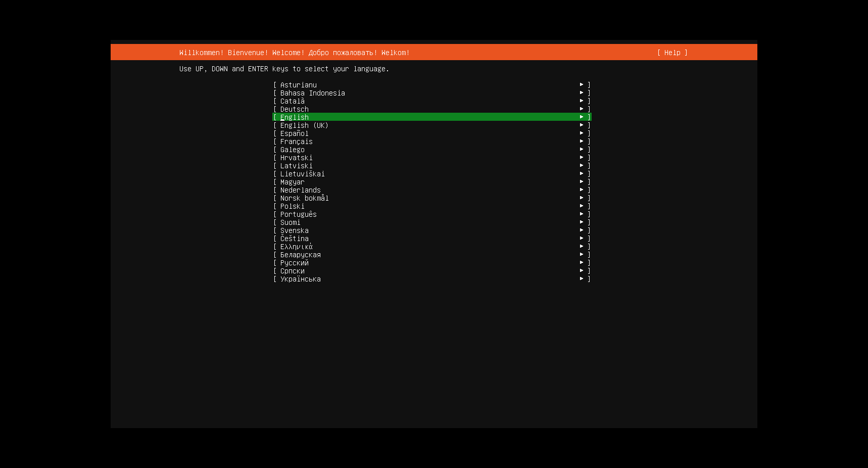The image size is (868, 468).
Task: Click arrow icon on Беларуская row
Action: coord(582,254)
